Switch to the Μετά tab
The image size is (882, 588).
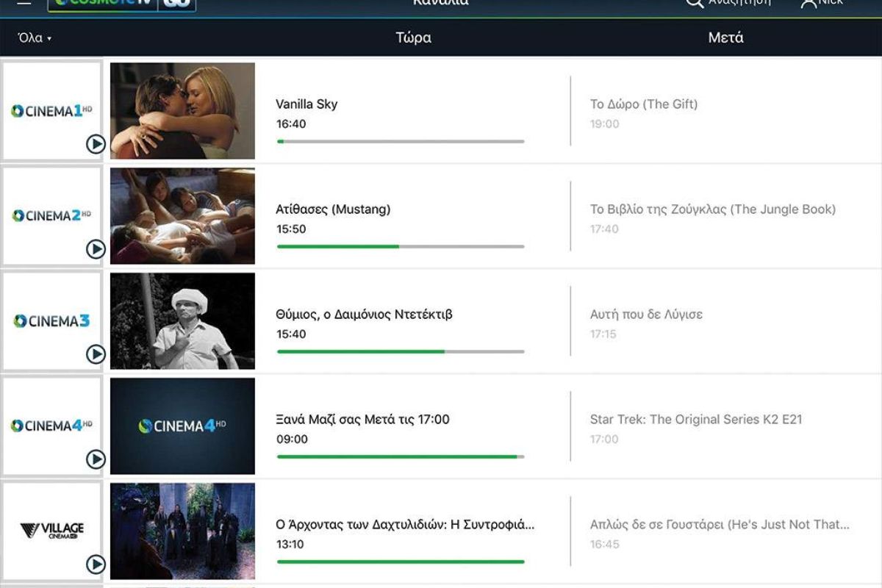point(725,38)
